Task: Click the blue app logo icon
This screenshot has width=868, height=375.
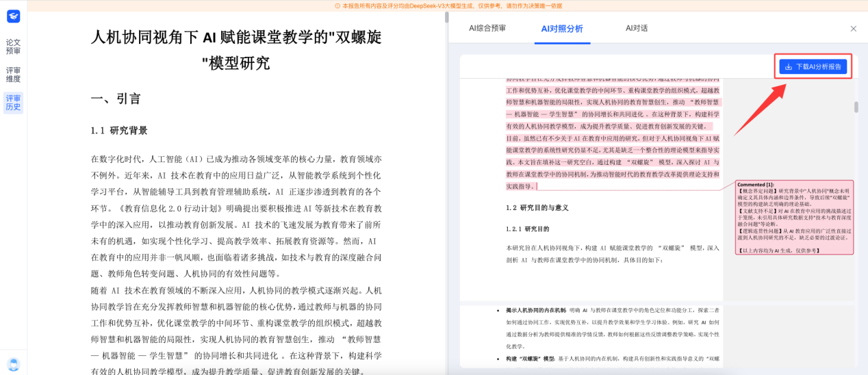Action: click(13, 16)
